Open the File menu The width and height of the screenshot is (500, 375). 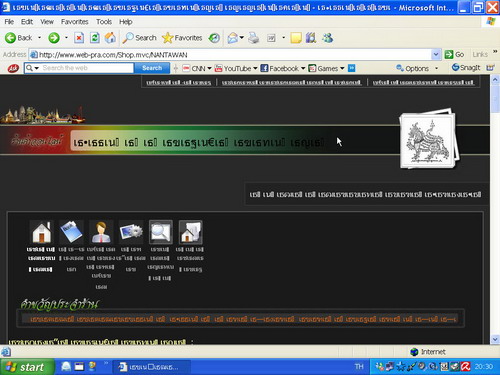pos(9,22)
